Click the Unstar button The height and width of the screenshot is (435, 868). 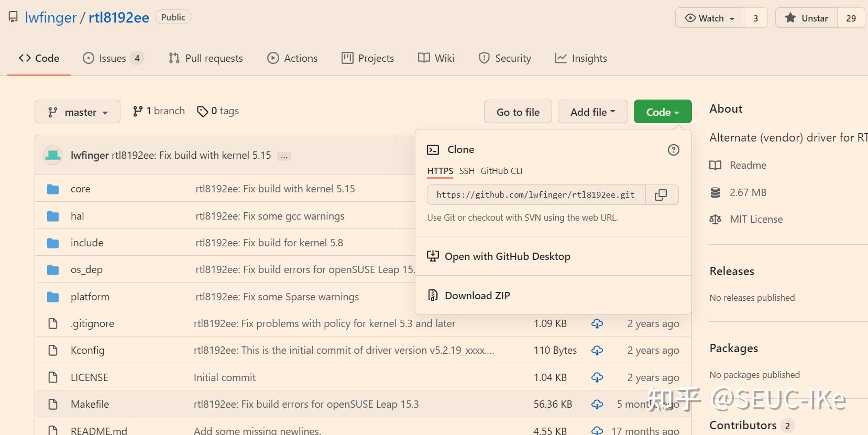click(806, 18)
